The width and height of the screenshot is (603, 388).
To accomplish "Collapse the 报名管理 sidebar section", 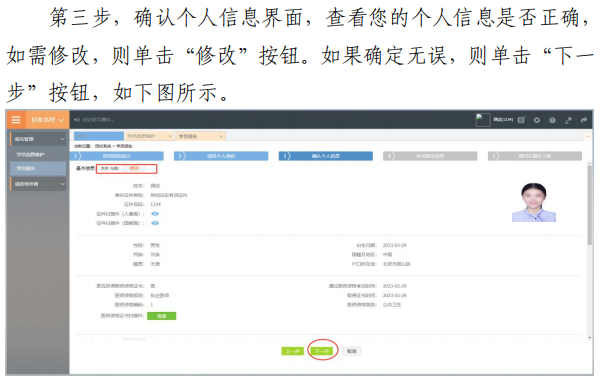I will tap(38, 139).
